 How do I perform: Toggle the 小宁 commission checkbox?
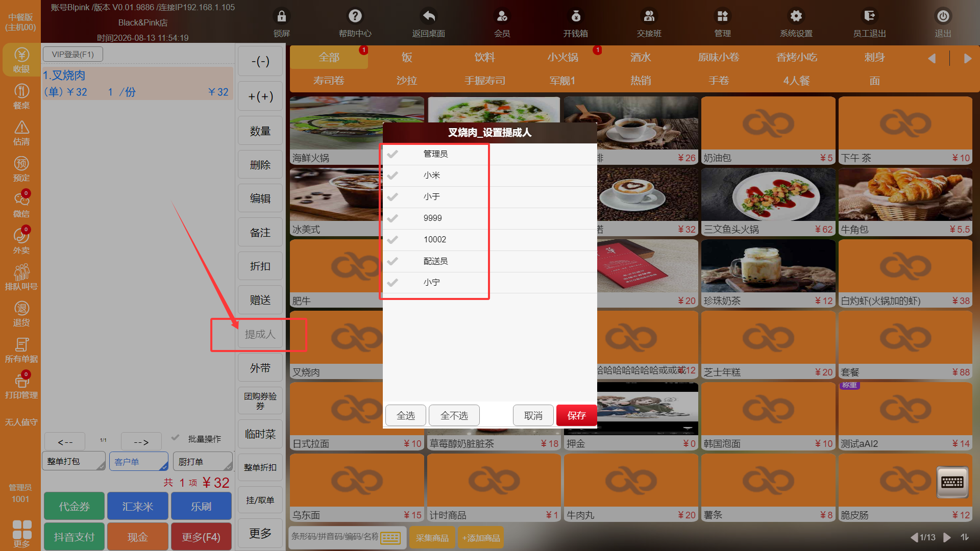(x=393, y=283)
